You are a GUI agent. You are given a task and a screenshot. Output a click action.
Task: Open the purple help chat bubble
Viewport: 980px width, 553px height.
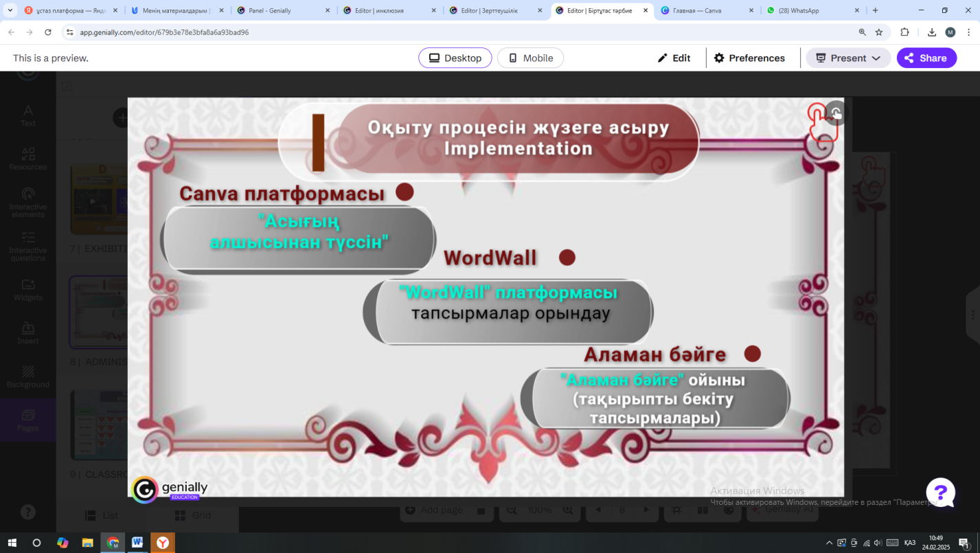pyautogui.click(x=940, y=493)
